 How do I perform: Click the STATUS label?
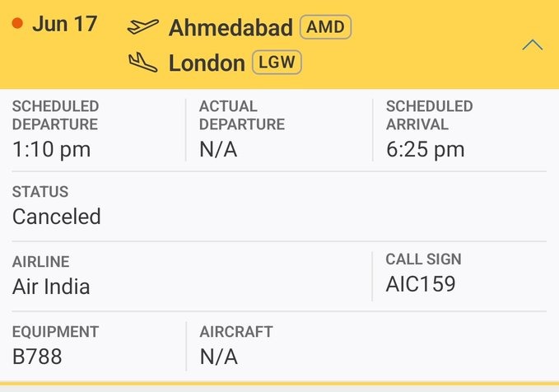[x=40, y=192]
